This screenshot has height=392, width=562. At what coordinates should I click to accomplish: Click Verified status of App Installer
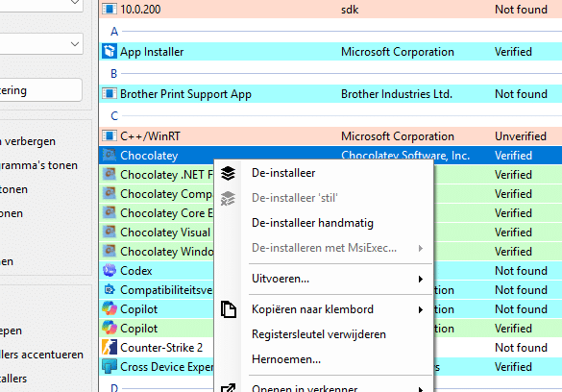(x=513, y=52)
